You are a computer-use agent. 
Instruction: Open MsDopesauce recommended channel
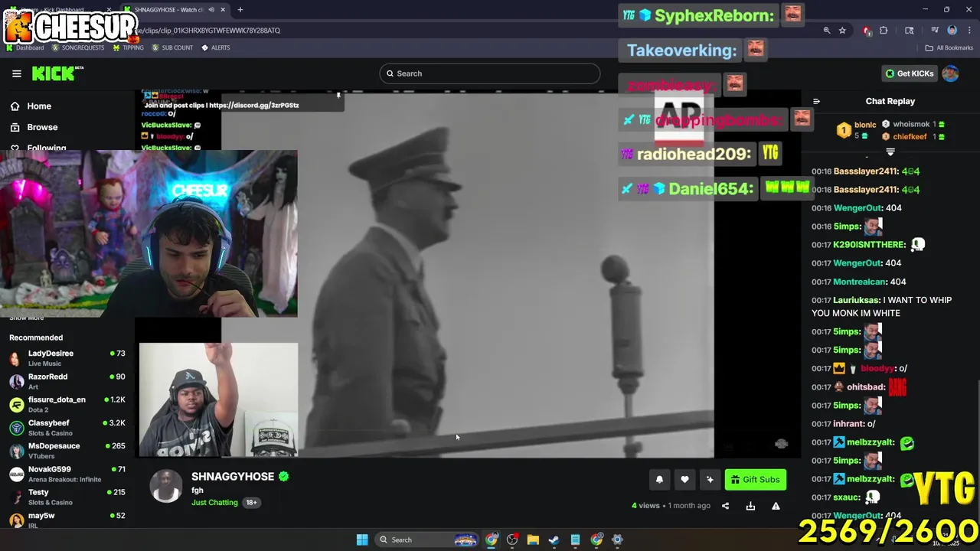pyautogui.click(x=67, y=450)
